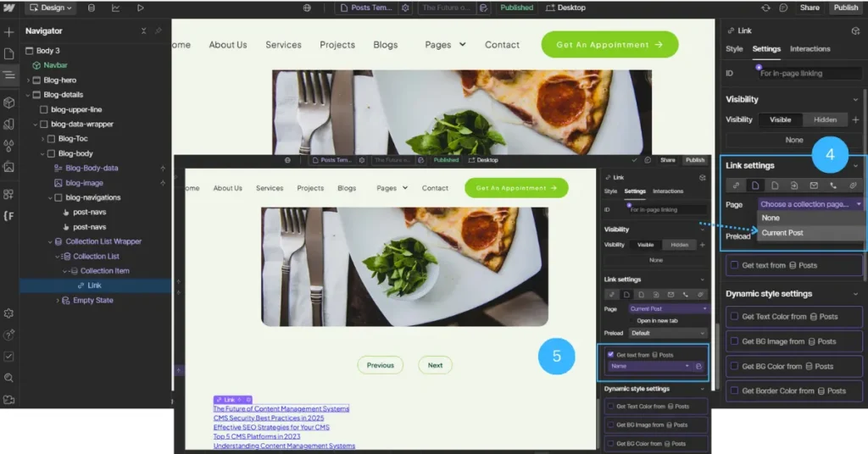Viewport: 868px width, 454px height.
Task: Enable Get Border Color from Posts in main panel
Action: click(734, 390)
